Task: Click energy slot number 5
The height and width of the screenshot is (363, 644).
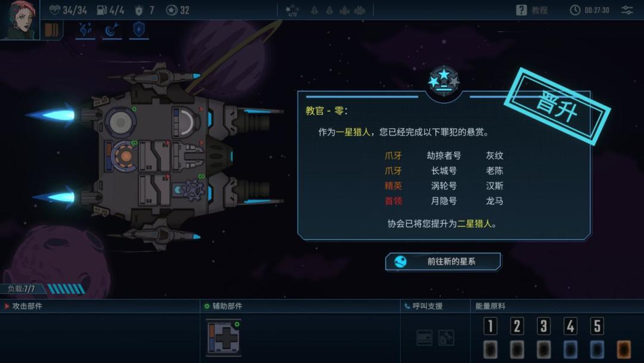Action: click(597, 326)
